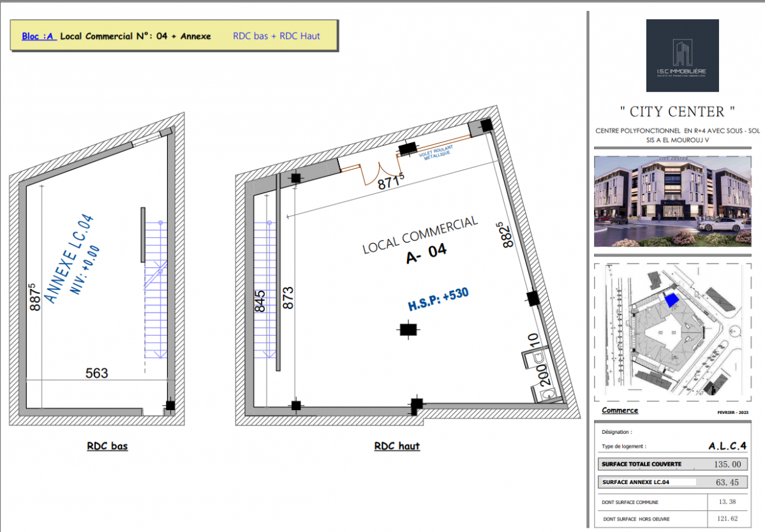Click the RDC haut caption

(397, 447)
